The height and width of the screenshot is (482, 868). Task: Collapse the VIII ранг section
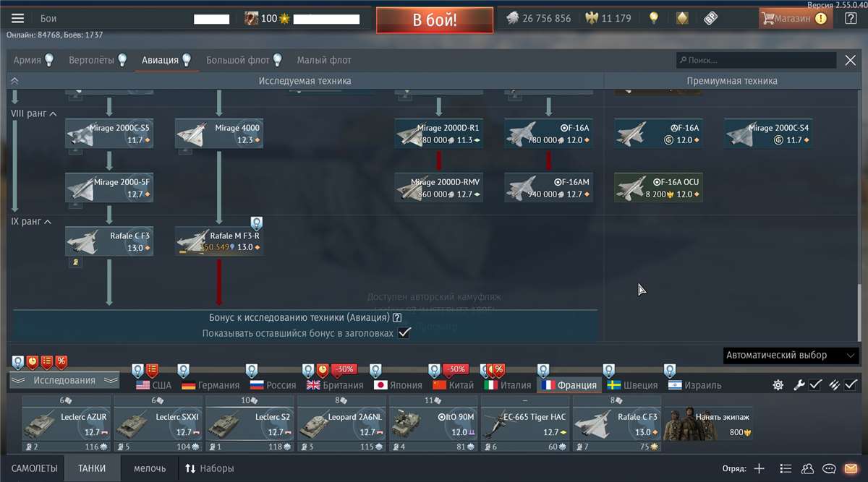click(x=34, y=113)
